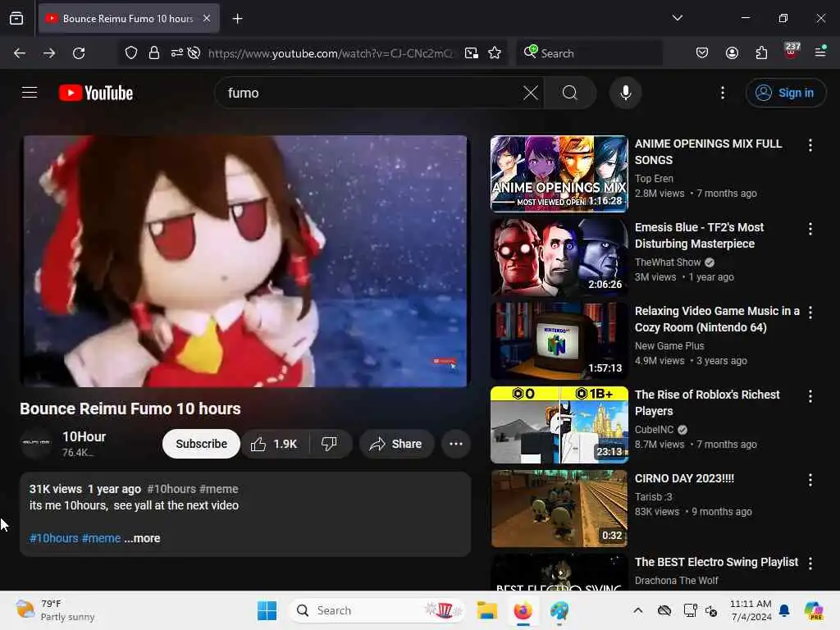Open YouTube settings three-dot menu

pyautogui.click(x=722, y=93)
